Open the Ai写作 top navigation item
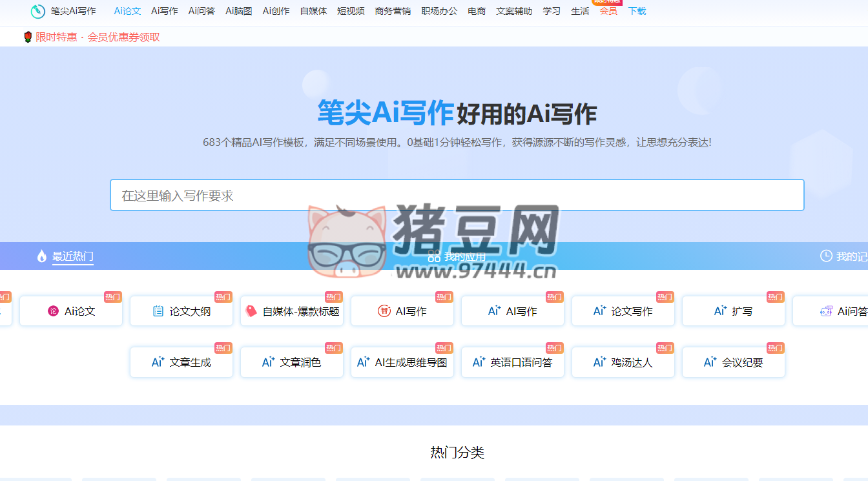This screenshot has width=868, height=481. tap(165, 11)
